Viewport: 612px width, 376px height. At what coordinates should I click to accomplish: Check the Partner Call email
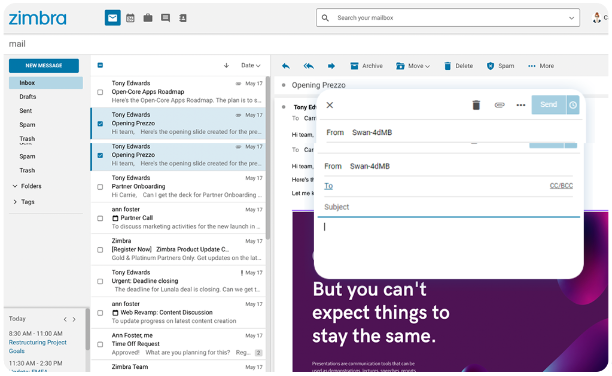[x=100, y=218]
